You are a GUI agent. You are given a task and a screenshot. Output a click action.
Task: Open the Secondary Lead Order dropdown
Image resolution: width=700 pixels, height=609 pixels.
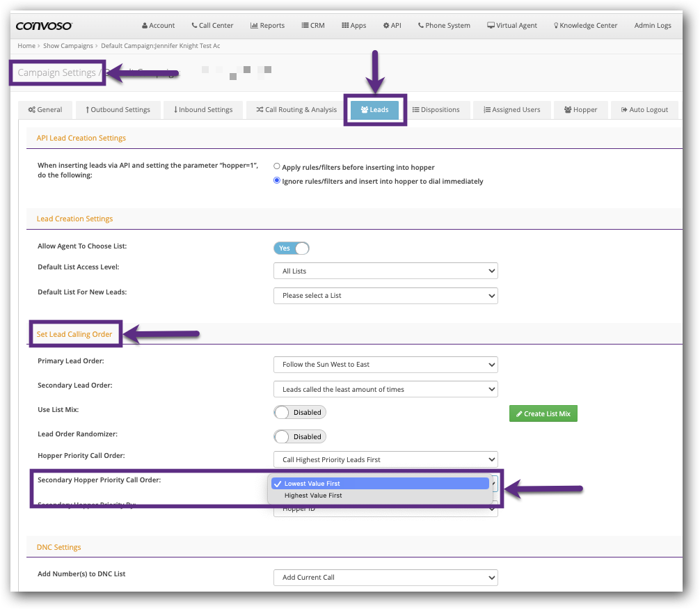[385, 389]
